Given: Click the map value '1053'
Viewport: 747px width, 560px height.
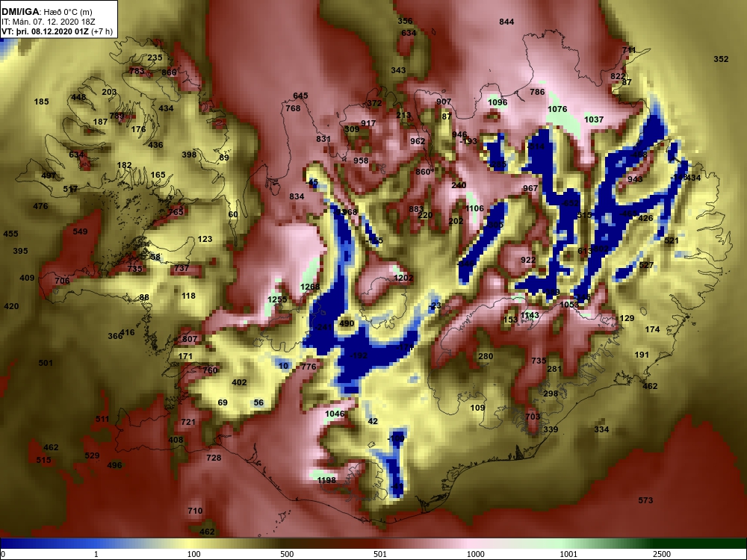Looking at the screenshot, I should pyautogui.click(x=569, y=305).
